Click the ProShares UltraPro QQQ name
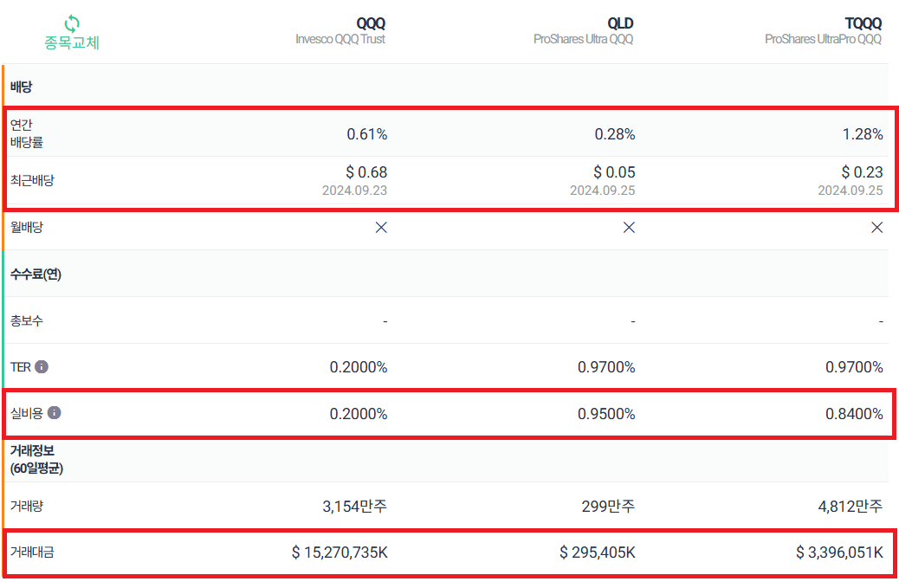 tap(823, 39)
